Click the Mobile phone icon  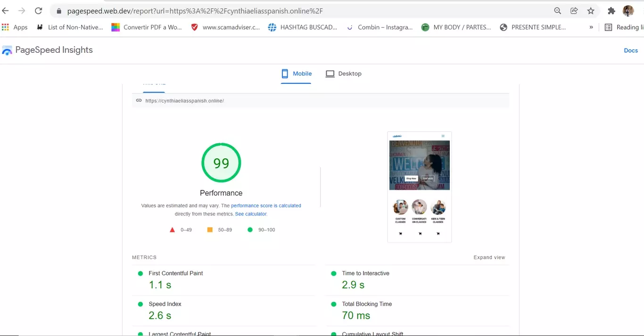[x=285, y=74]
